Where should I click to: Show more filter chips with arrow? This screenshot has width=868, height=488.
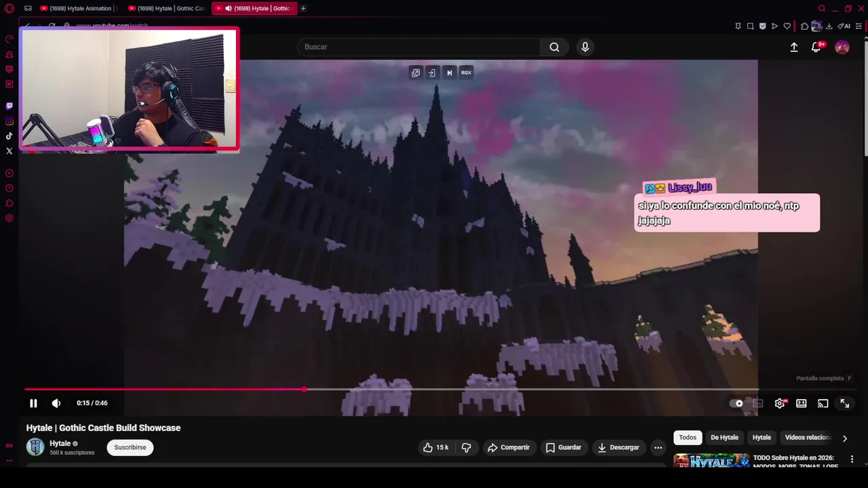click(844, 438)
